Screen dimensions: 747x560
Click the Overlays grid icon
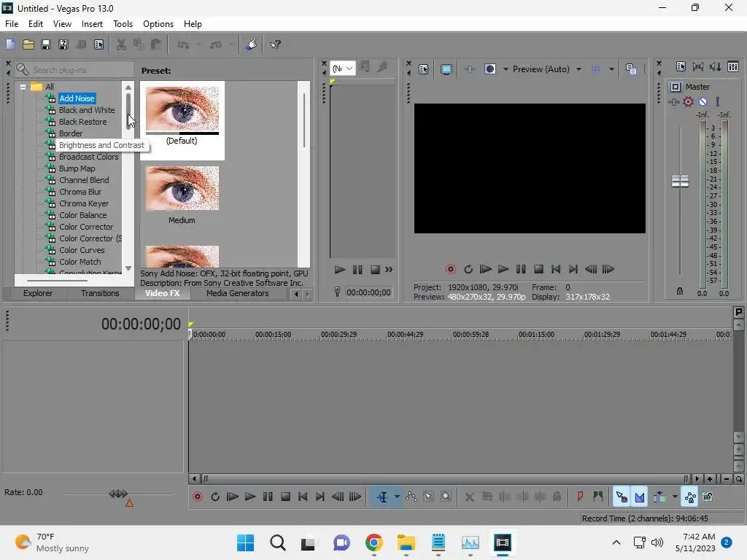[x=596, y=69]
